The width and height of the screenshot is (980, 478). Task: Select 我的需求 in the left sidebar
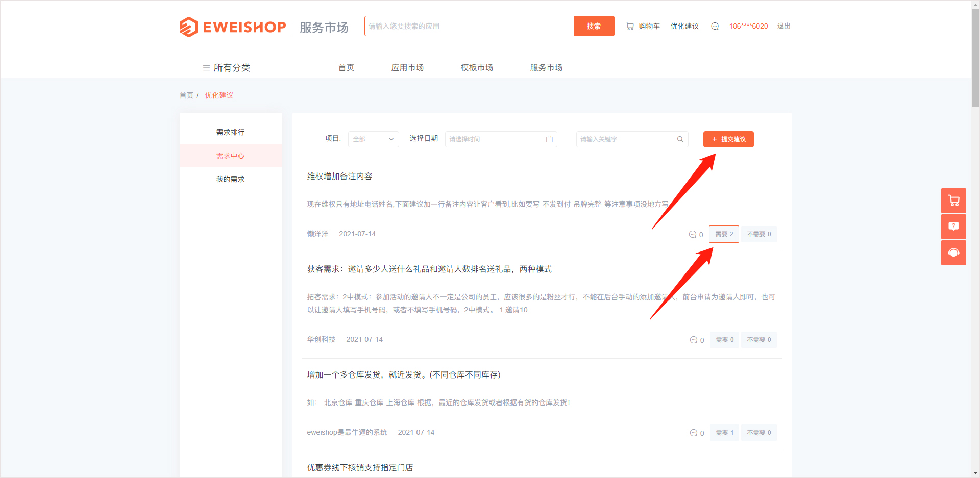pos(230,179)
